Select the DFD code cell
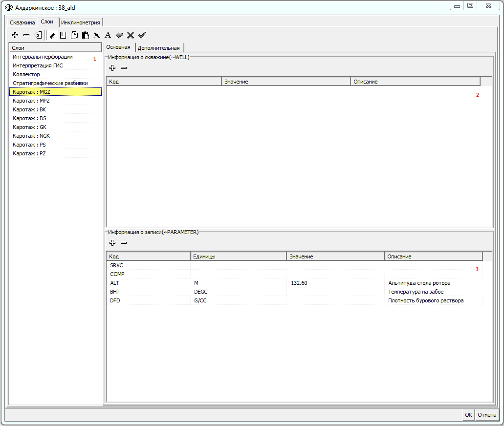The width and height of the screenshot is (504, 426). point(148,300)
